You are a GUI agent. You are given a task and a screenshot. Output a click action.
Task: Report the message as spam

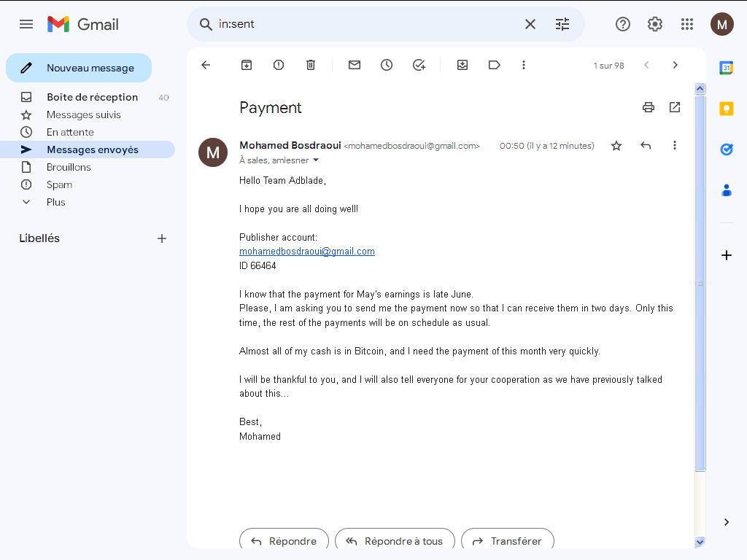tap(279, 65)
